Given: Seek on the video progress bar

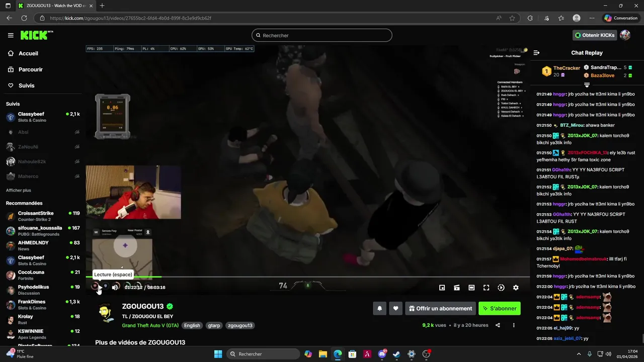Looking at the screenshot, I should [307, 277].
